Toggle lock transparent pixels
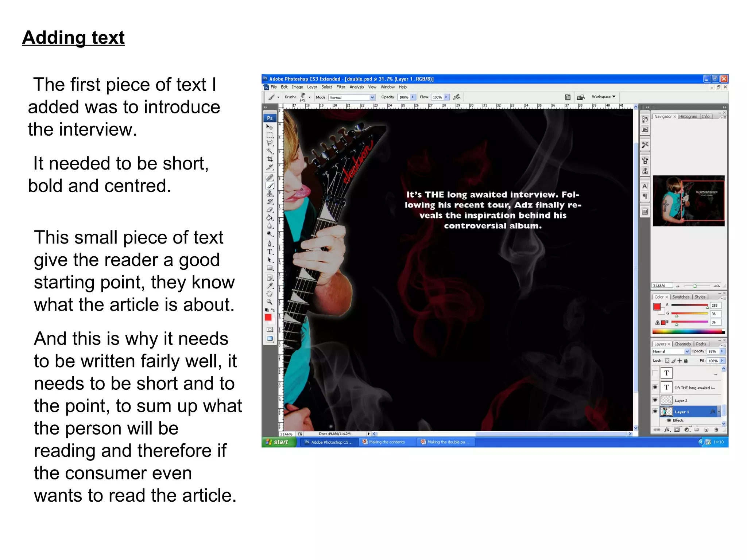Screen dimensions: 747x560 (x=667, y=361)
